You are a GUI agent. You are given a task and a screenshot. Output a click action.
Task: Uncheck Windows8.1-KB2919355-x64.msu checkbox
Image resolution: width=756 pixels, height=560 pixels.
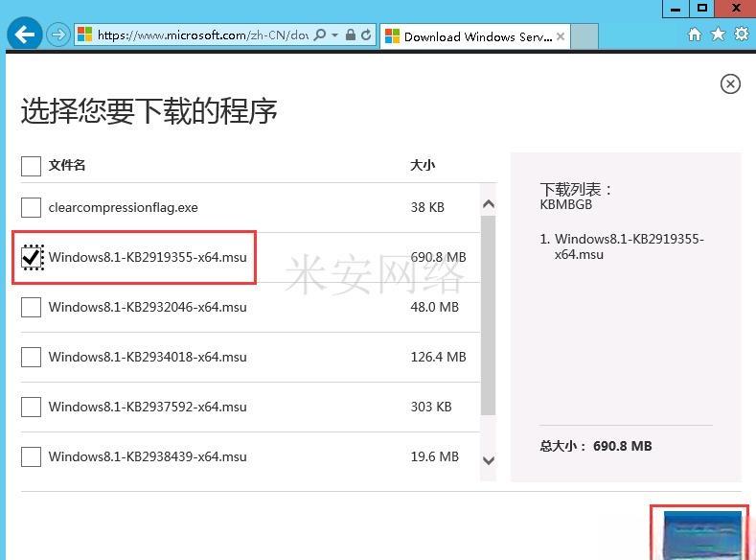click(x=32, y=257)
